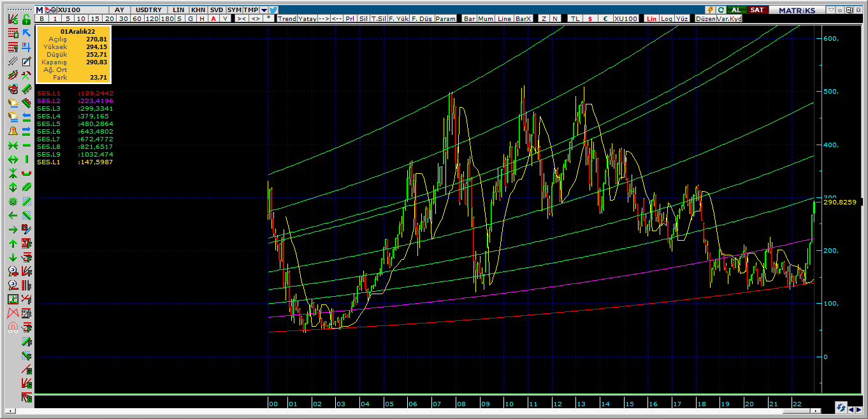This screenshot has height=419, width=868.
Task: Click the green right arrow scroll icon
Action: [x=13, y=229]
